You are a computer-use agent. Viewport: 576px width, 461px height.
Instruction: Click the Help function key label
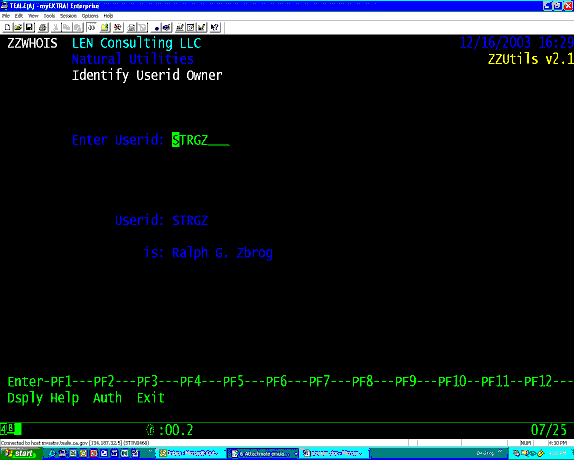64,398
